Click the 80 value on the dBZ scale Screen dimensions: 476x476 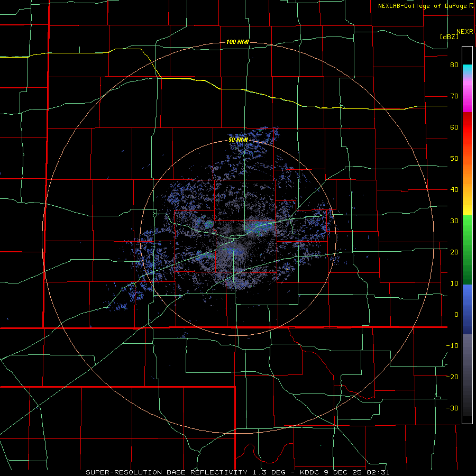pyautogui.click(x=454, y=65)
